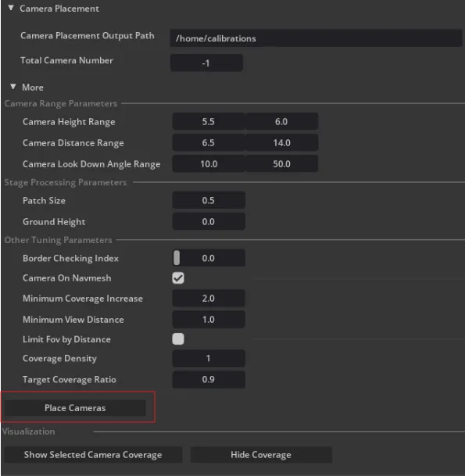Click the Place Cameras button
Screen dimensions: 465x476
75,408
